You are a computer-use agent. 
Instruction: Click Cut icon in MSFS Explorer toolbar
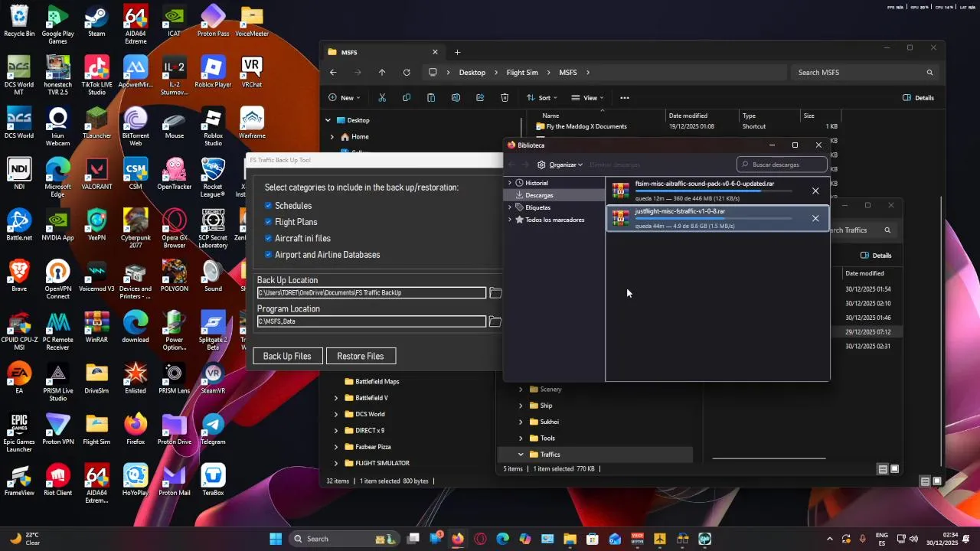(x=382, y=98)
